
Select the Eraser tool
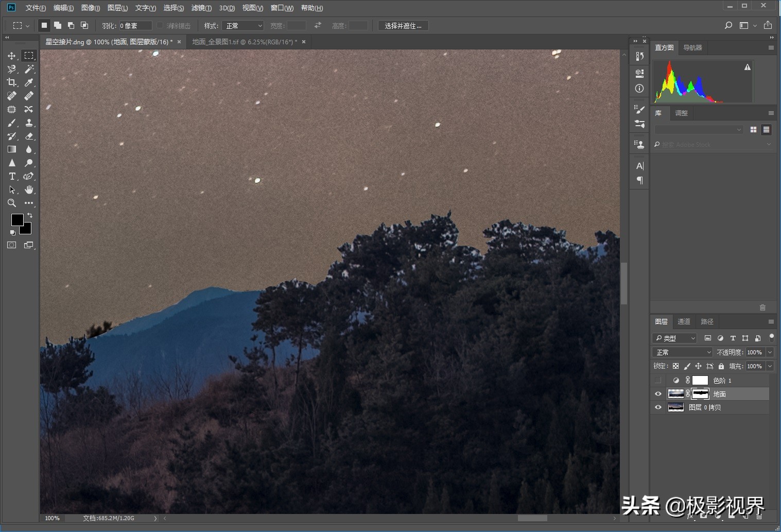[x=29, y=136]
